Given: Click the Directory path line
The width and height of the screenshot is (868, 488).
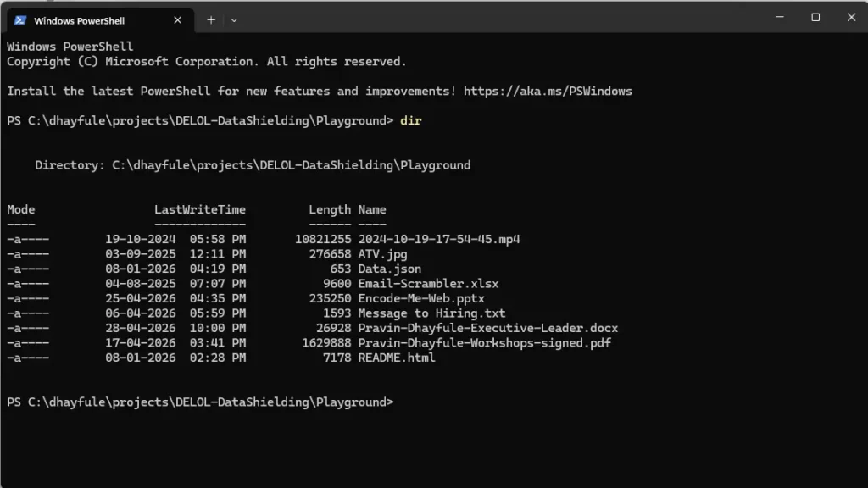Looking at the screenshot, I should [253, 165].
